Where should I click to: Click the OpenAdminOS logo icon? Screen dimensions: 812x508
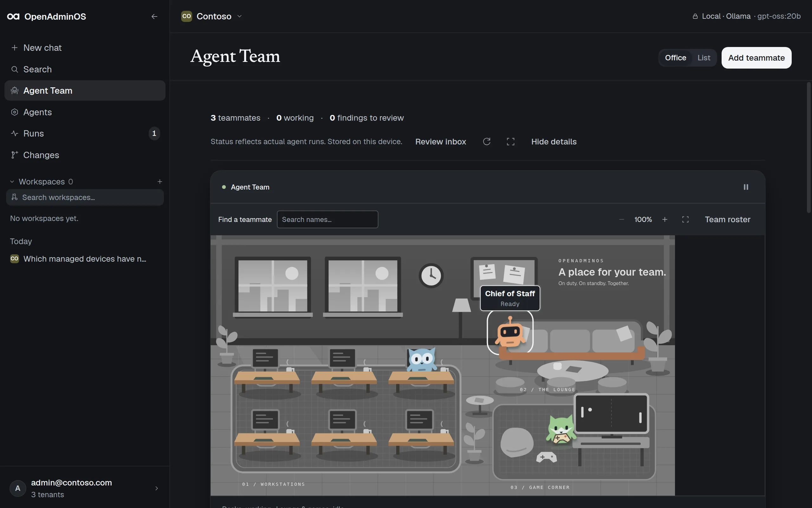pos(13,17)
